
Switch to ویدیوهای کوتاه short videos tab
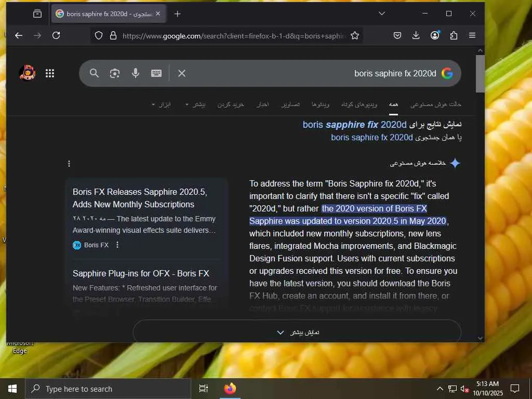point(360,104)
